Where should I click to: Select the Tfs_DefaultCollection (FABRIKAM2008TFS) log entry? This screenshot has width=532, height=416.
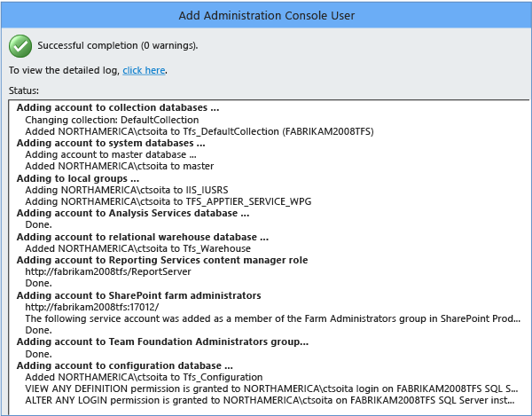pos(199,131)
